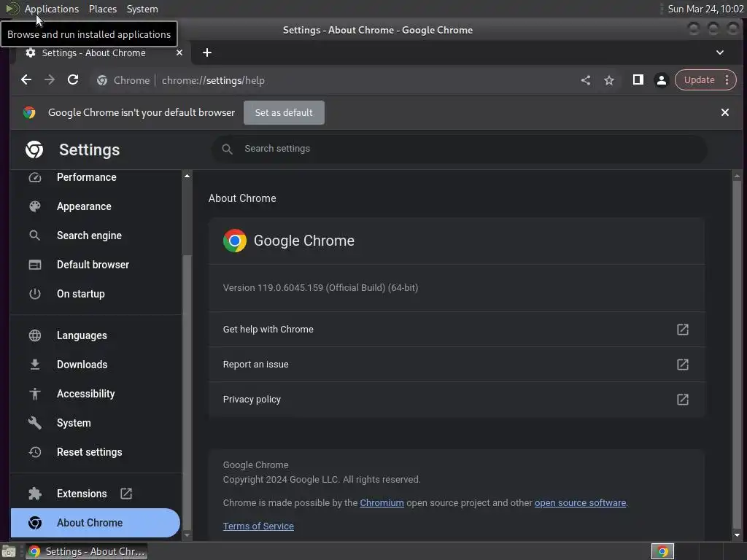Open the Applications menu
Screen dimensions: 747x560
click(52, 9)
